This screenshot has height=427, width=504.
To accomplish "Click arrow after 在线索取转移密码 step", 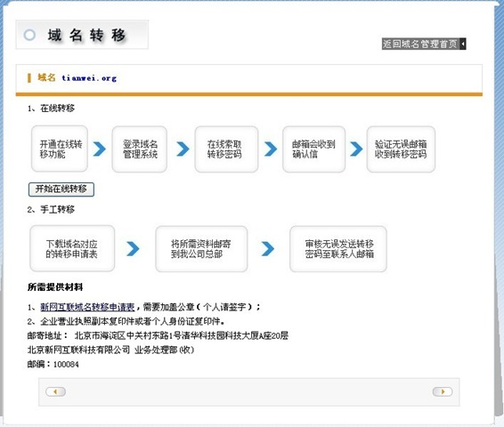I will [x=271, y=149].
